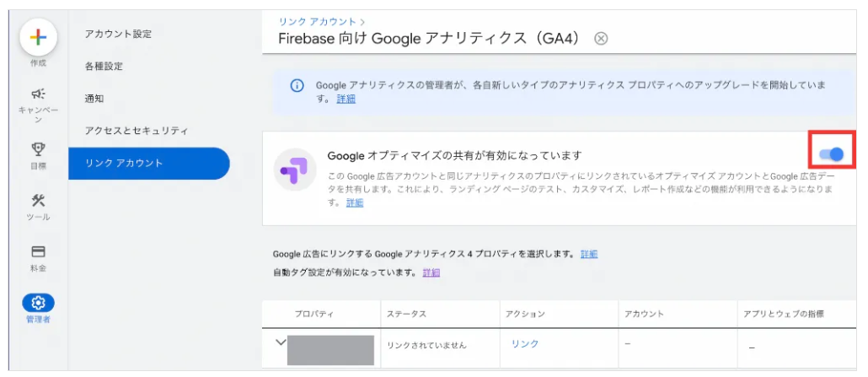This screenshot has height=377, width=868.
Task: Open Billing card icon
Action: [x=38, y=251]
